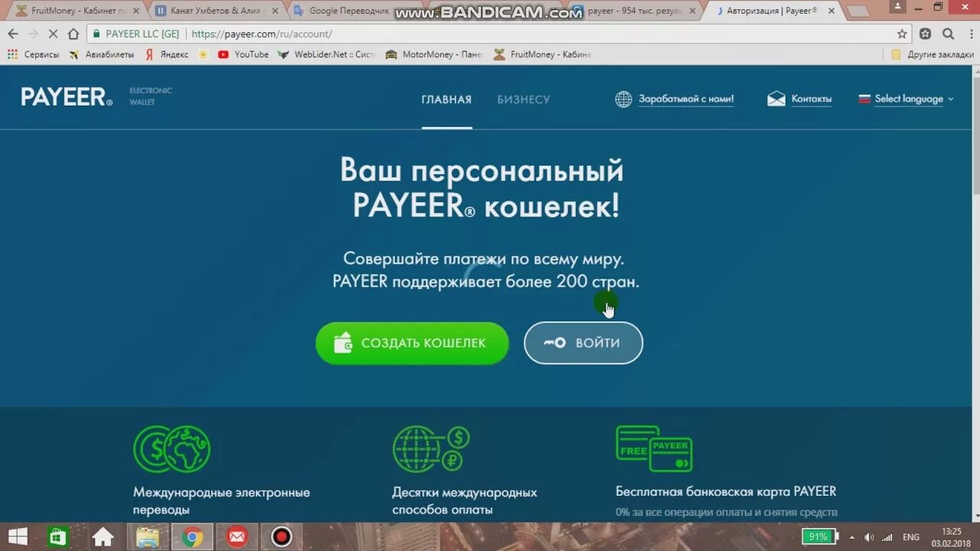Image resolution: width=980 pixels, height=551 pixels.
Task: Open the ГЛАВНАЯ navigation tab
Action: pos(446,99)
